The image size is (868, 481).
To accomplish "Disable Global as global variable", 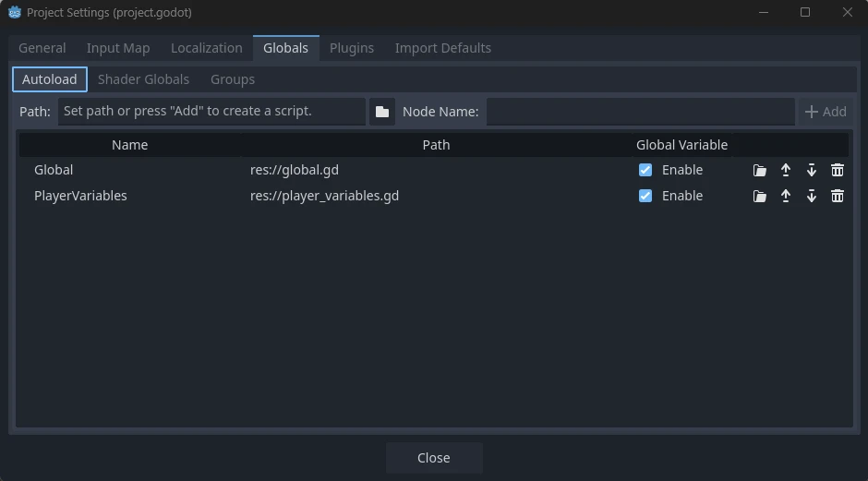I will pyautogui.click(x=645, y=170).
